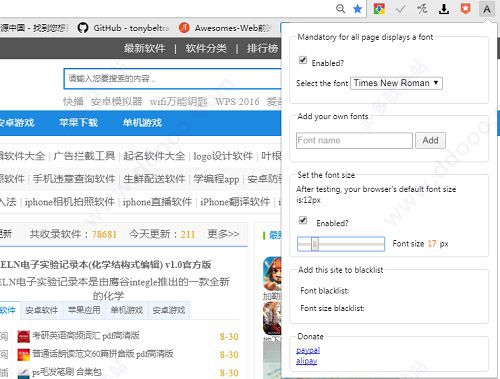500x379 pixels.
Task: Click the zoom magnifier icon in address bar
Action: tap(340, 9)
